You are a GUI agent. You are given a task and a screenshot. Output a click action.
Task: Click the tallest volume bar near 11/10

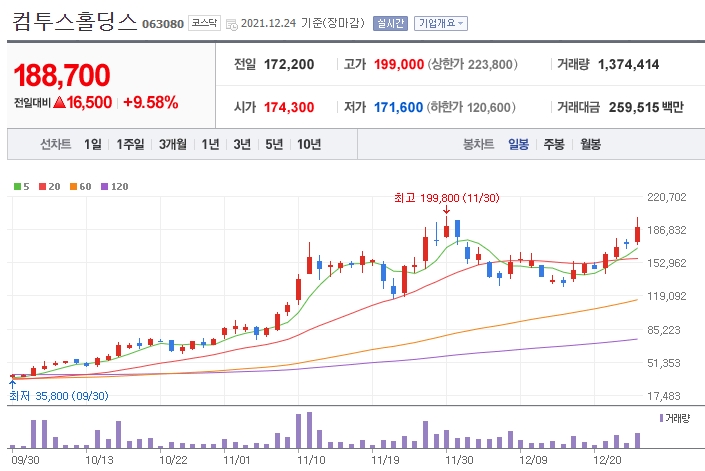pos(309,430)
